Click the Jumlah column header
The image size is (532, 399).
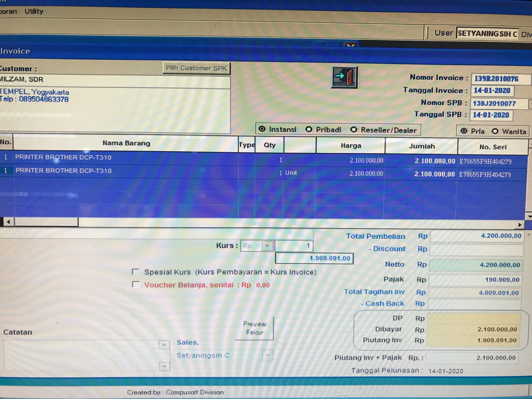pyautogui.click(x=422, y=146)
